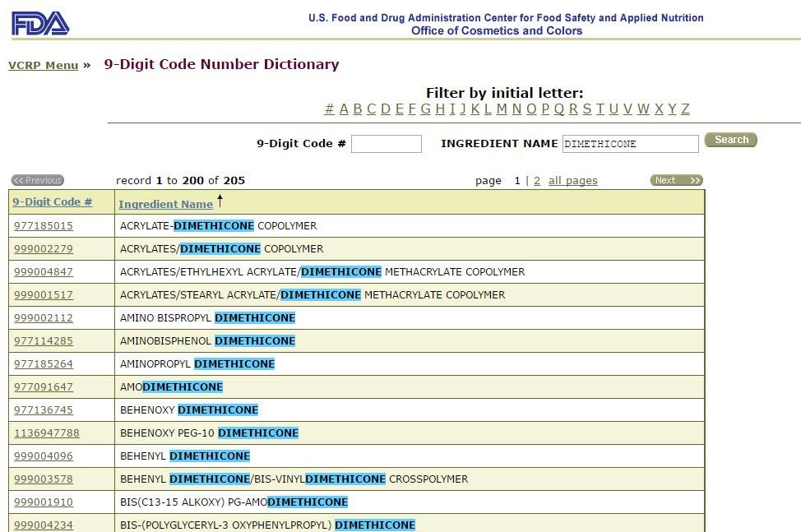The image size is (801, 532).
Task: Click the Previous page button
Action: [x=37, y=180]
